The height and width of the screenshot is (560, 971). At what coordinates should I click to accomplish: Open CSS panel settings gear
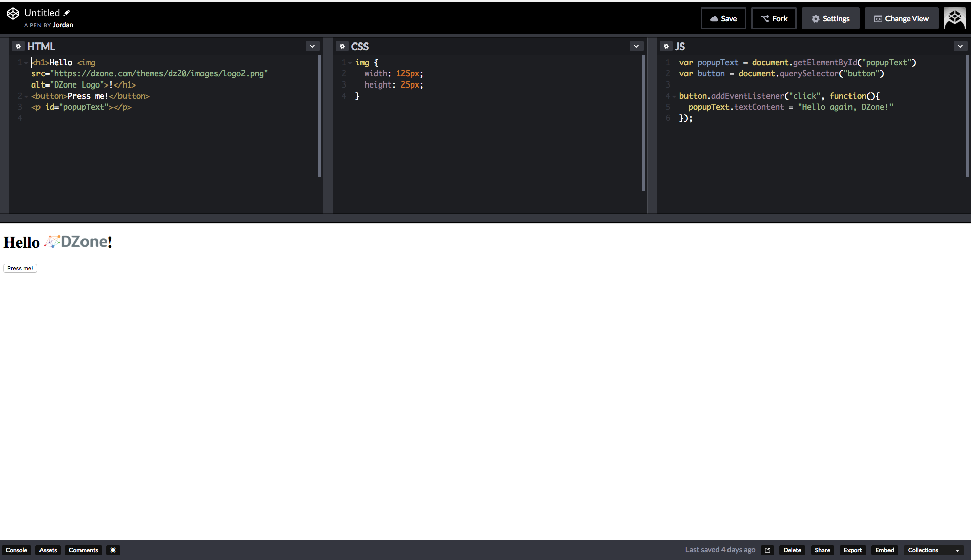[342, 46]
